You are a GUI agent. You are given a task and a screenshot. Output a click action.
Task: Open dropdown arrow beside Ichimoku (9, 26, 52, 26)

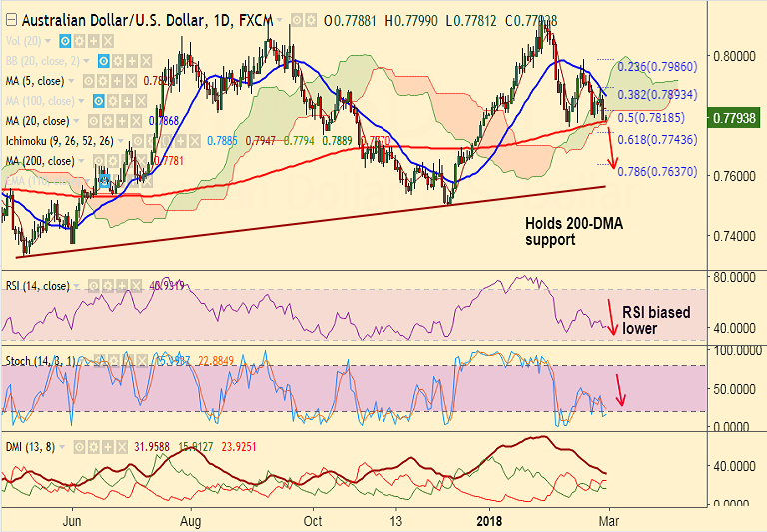(x=120, y=141)
